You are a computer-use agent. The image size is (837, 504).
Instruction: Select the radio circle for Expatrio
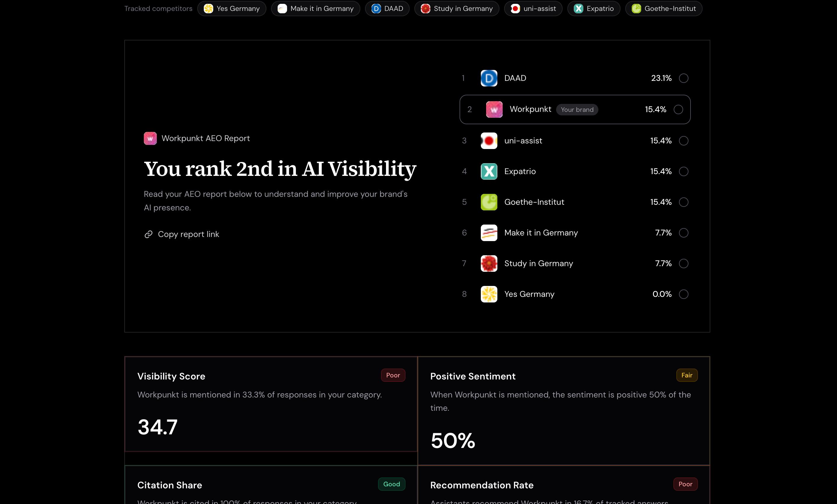tap(683, 171)
